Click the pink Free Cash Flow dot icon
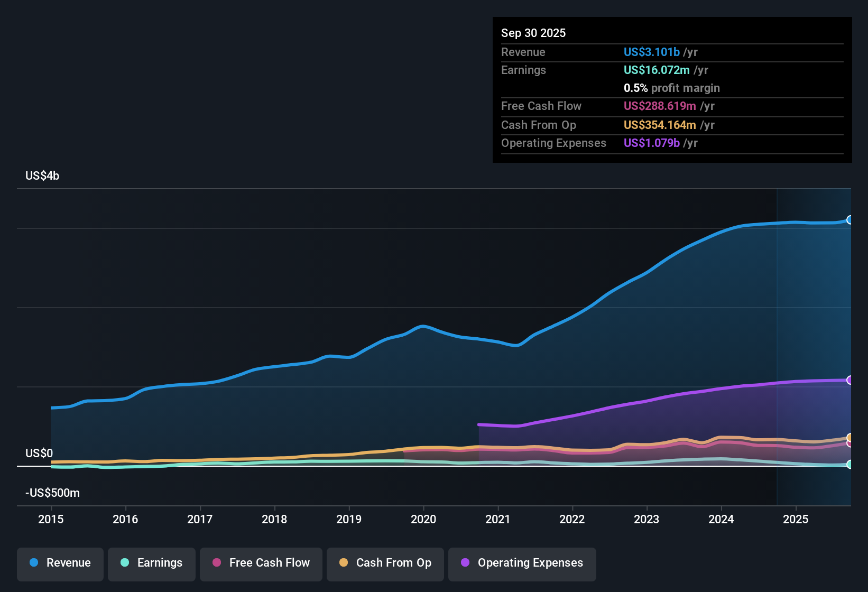 pos(216,563)
